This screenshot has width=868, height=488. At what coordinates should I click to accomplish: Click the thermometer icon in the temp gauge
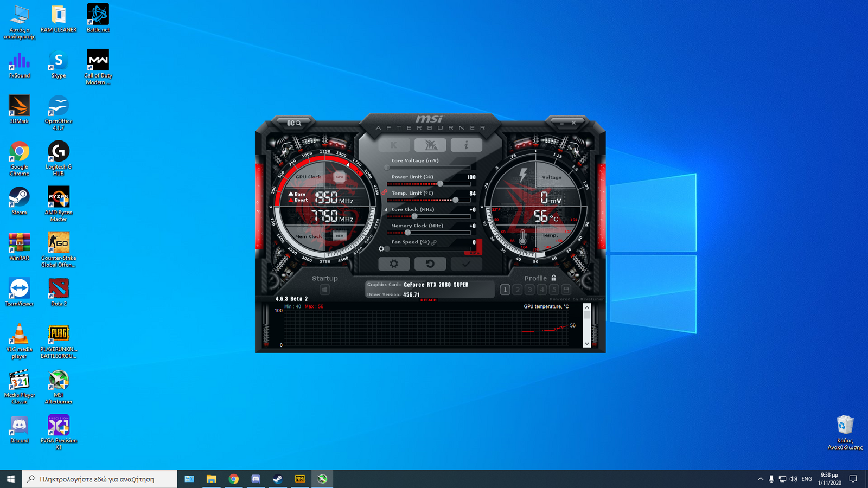pyautogui.click(x=522, y=237)
